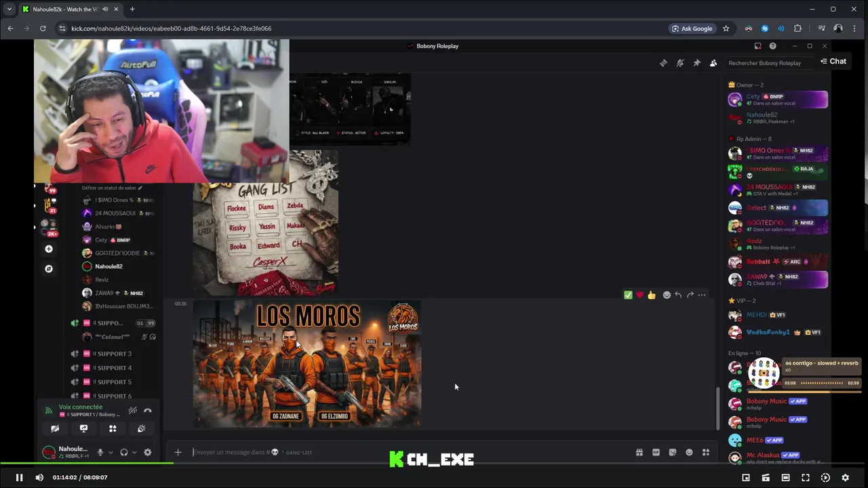The width and height of the screenshot is (868, 488).
Task: Open Reviz profile in member list
Action: pyautogui.click(x=777, y=244)
